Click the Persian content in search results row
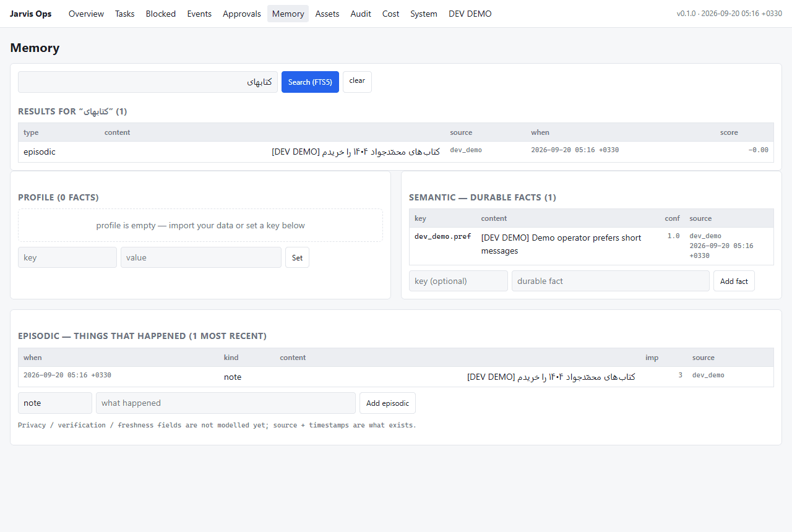 [356, 152]
